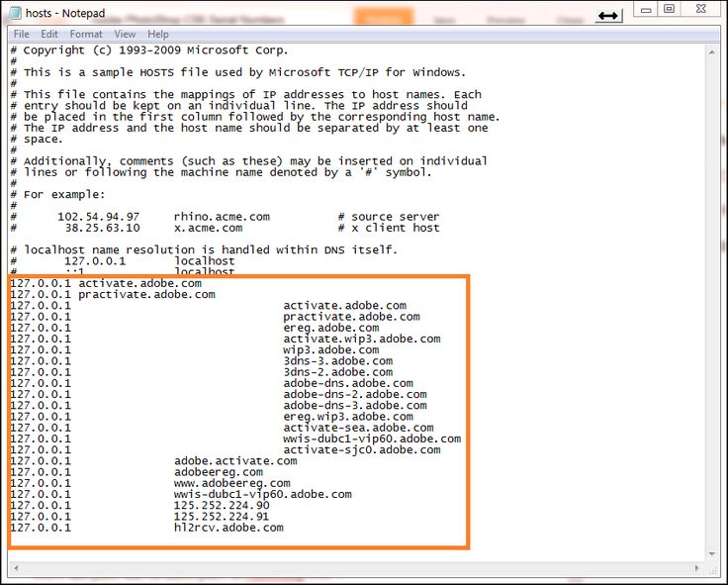The height and width of the screenshot is (585, 728).
Task: Click the activate-sea.adobe.com entry
Action: 358,428
